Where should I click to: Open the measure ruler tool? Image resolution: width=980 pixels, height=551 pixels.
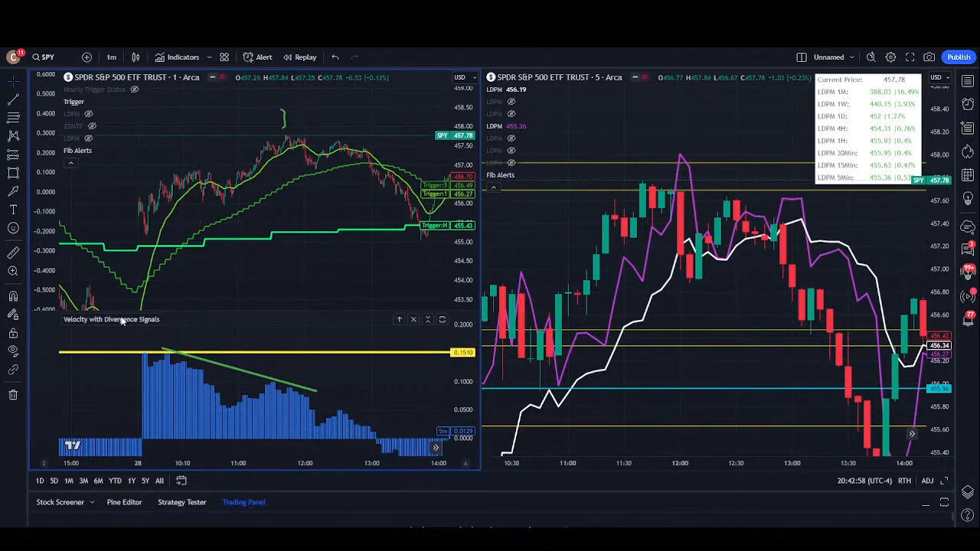13,253
